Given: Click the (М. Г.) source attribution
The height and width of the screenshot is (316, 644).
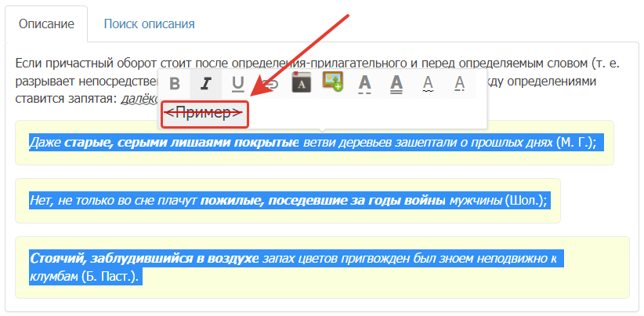Looking at the screenshot, I should tap(576, 142).
